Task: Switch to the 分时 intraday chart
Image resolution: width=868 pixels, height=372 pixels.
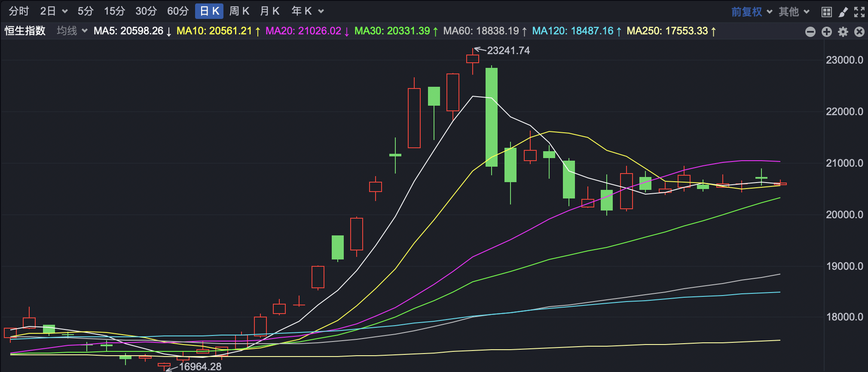Action: [x=19, y=11]
